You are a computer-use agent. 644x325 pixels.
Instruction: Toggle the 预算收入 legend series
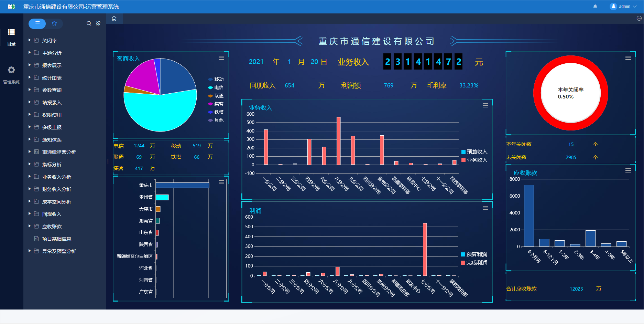474,152
